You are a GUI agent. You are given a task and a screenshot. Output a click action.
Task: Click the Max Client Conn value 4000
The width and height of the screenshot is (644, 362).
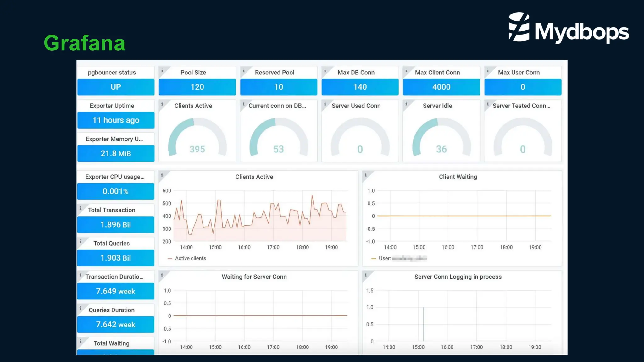click(x=441, y=87)
